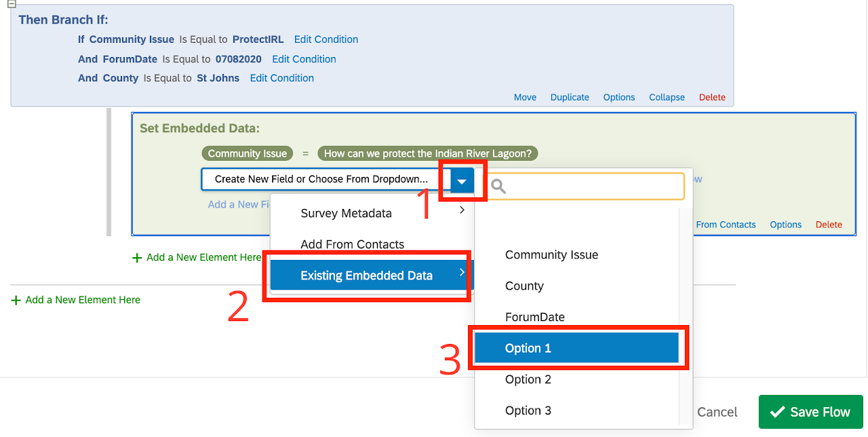
Task: Click the Save Flow button
Action: [x=810, y=412]
